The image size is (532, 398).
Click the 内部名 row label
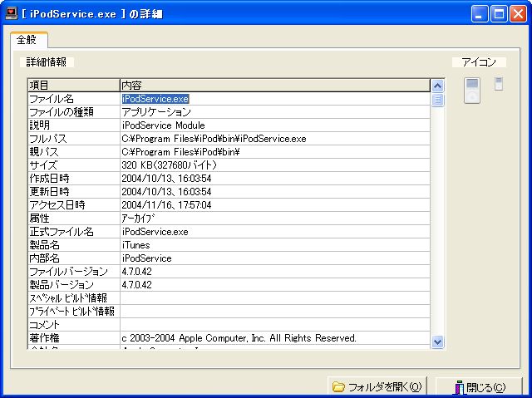(x=44, y=258)
